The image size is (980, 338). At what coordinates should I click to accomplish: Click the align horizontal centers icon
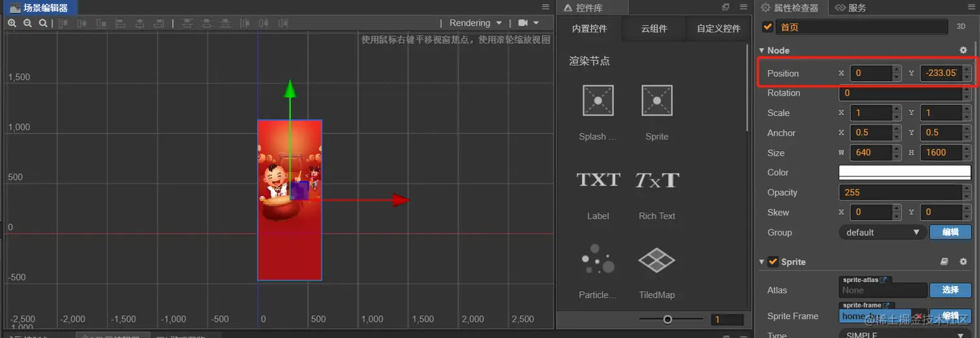tap(140, 23)
